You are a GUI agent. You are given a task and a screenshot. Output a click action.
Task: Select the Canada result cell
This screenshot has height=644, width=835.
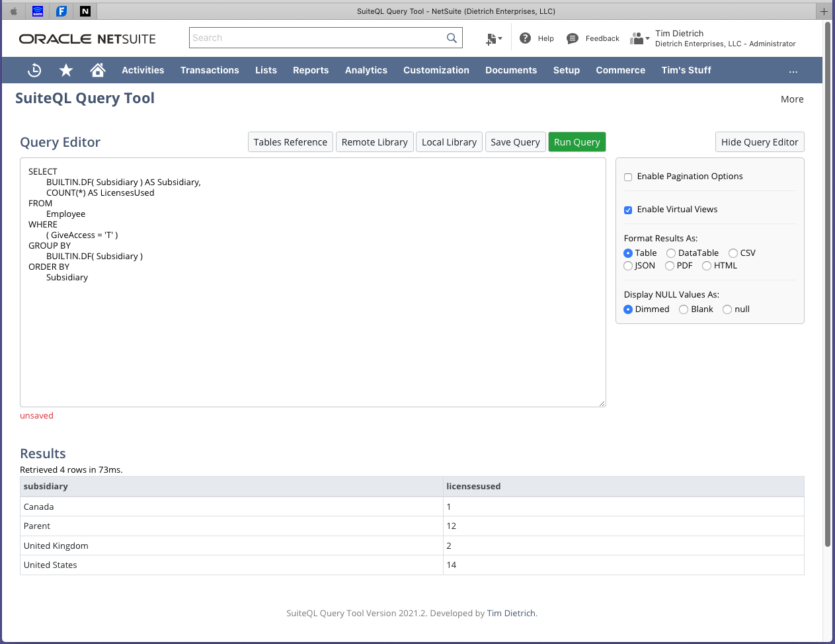click(x=231, y=507)
